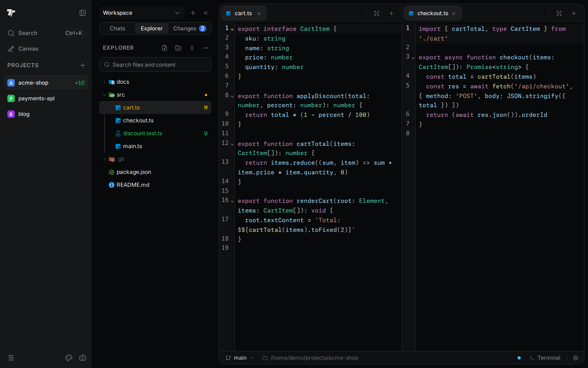This screenshot has width=588, height=368.
Task: Open Canvas in the sidebar
Action: pyautogui.click(x=46, y=49)
